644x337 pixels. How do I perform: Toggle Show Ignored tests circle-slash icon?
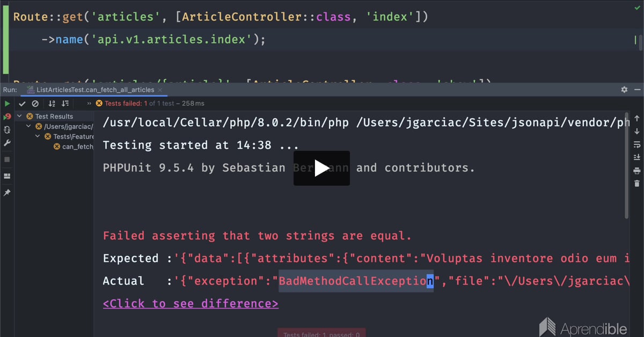click(x=35, y=104)
